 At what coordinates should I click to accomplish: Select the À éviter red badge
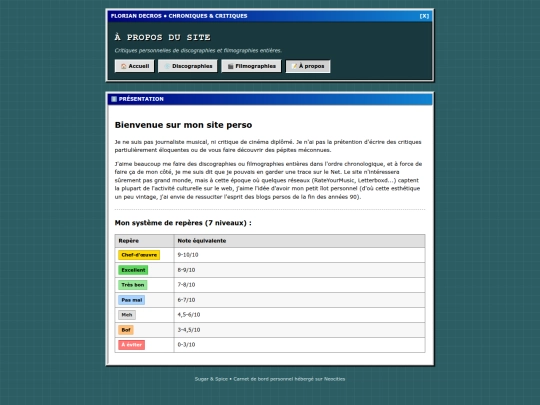click(132, 345)
